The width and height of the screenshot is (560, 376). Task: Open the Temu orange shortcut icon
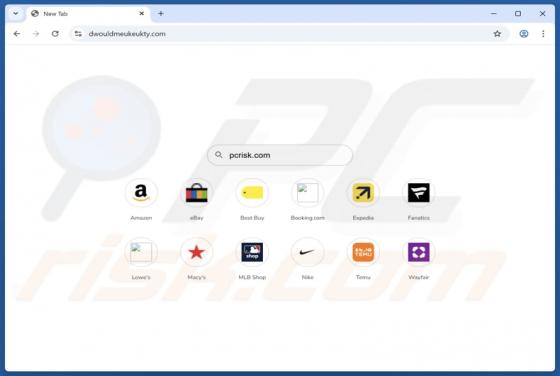click(x=363, y=252)
